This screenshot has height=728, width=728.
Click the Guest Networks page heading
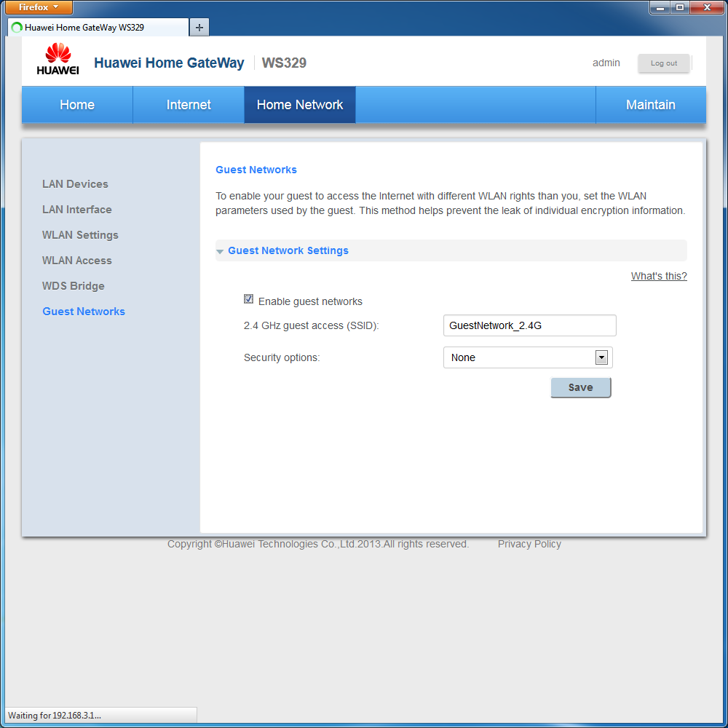(x=256, y=170)
